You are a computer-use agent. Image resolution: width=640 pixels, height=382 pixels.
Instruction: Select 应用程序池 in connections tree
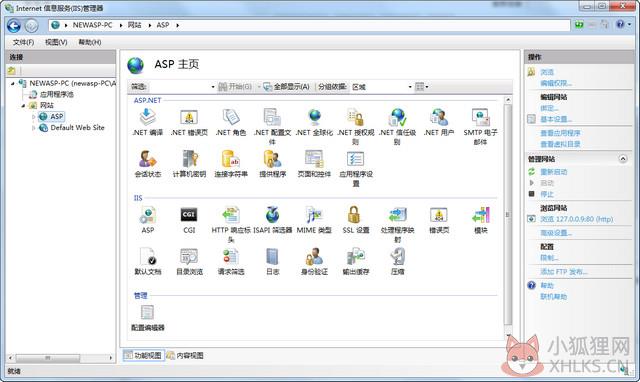tap(57, 94)
